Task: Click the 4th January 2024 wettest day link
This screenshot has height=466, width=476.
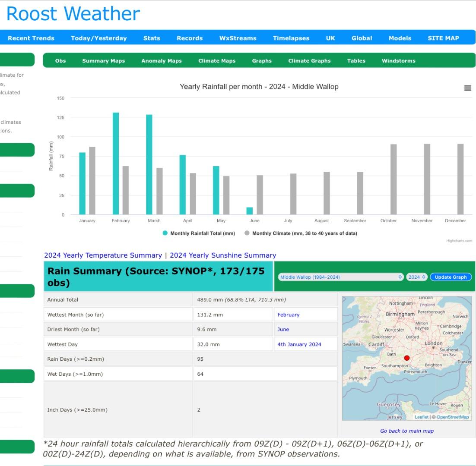Action: pyautogui.click(x=299, y=344)
